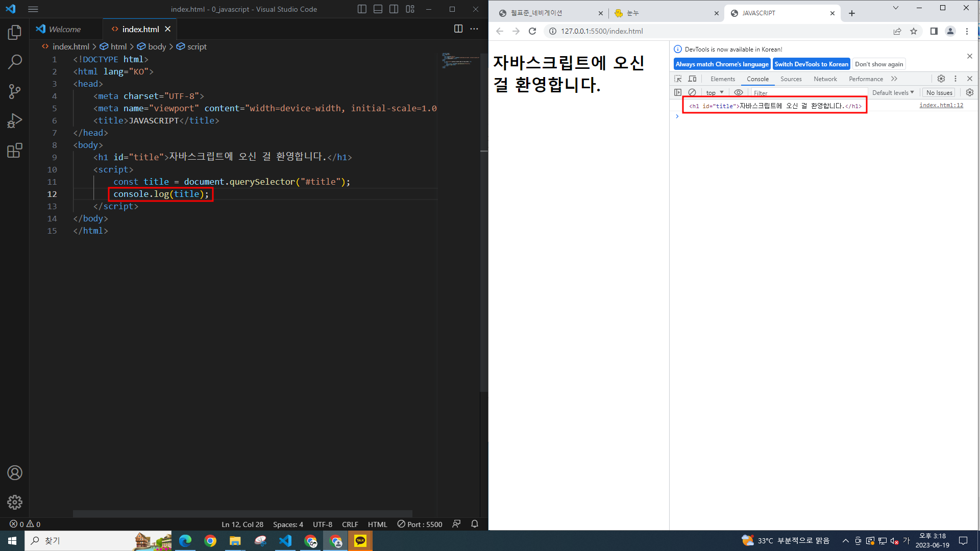Screen dimensions: 980x551
Task: Click Switch DevTools to Korean button
Action: coord(811,64)
